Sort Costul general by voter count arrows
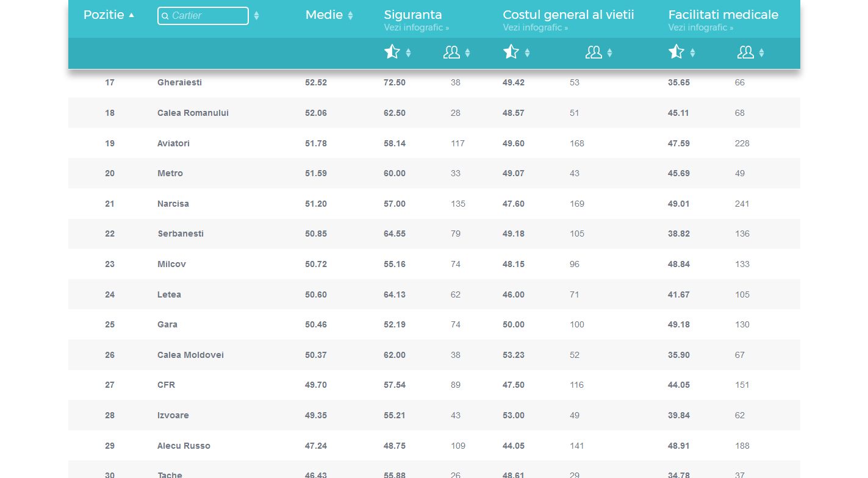The width and height of the screenshot is (868, 478). (609, 53)
